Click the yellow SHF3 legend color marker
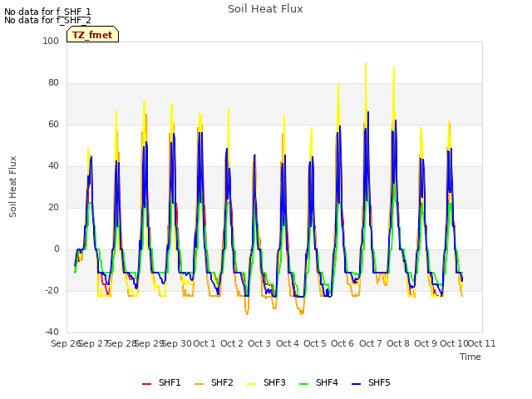 click(251, 384)
